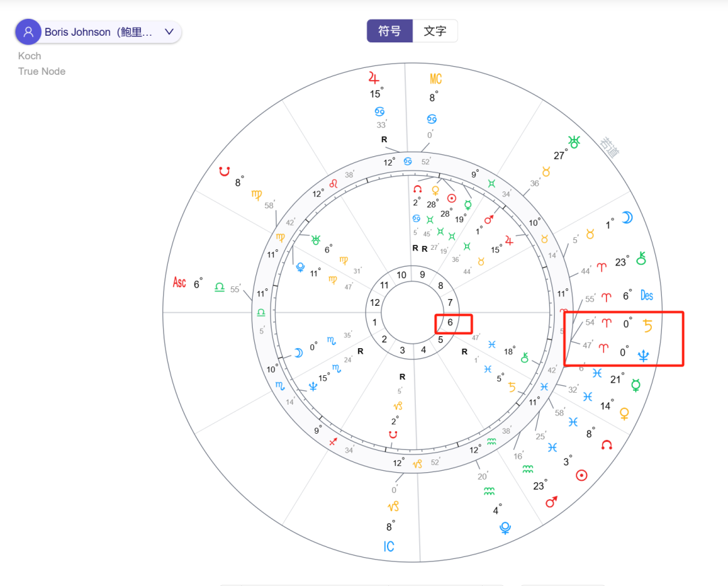728x586 pixels.
Task: Select inner Jupiter glyph at 15° Taurus
Action: [x=510, y=240]
